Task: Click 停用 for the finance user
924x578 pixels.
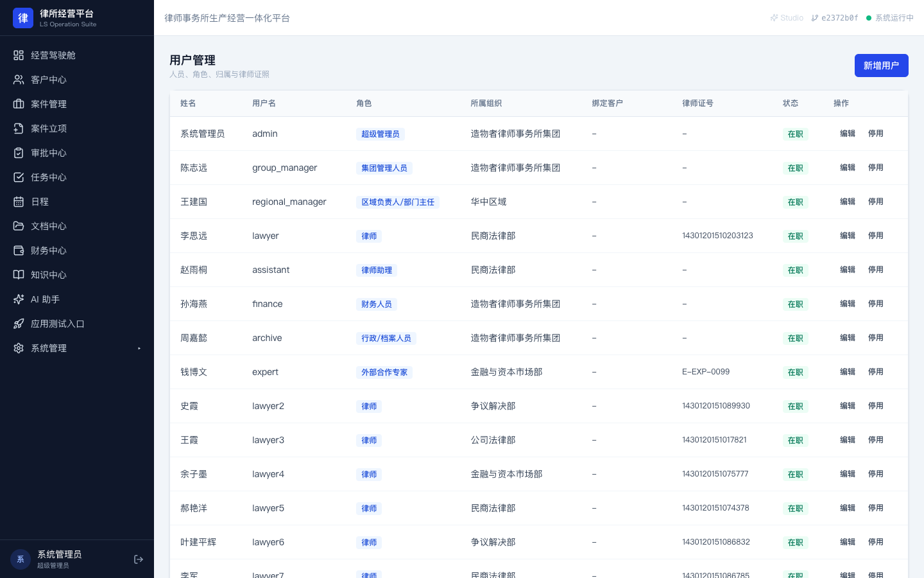Action: [x=876, y=304]
